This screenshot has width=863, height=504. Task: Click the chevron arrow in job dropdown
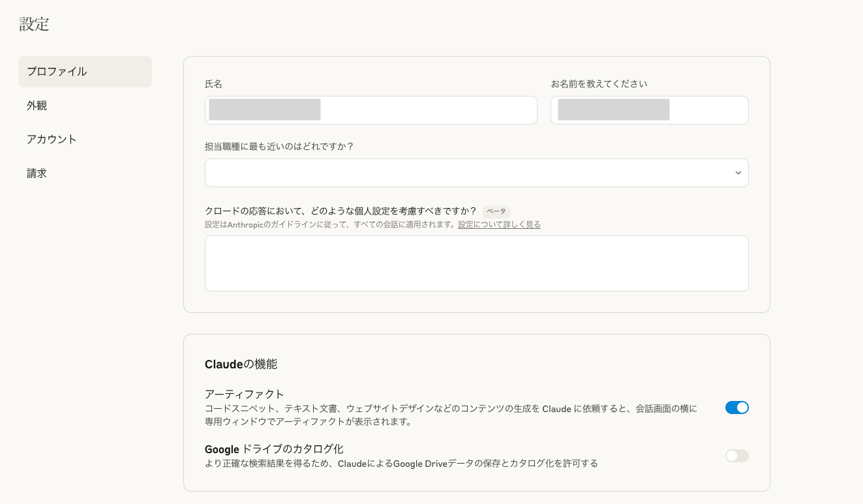pyautogui.click(x=738, y=173)
